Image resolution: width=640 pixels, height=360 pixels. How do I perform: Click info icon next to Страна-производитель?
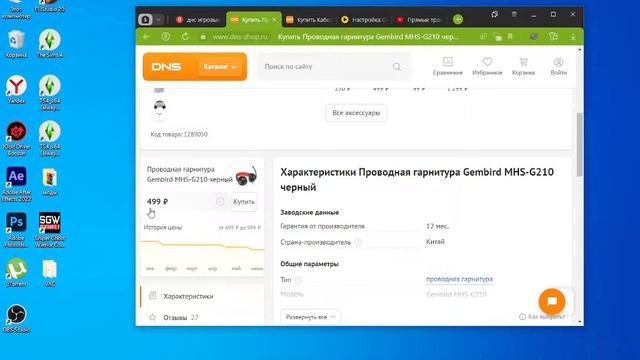[358, 242]
